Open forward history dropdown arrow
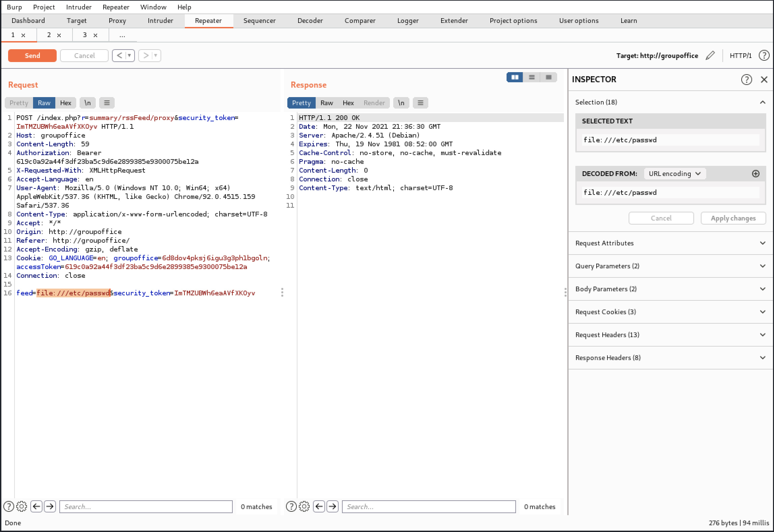This screenshot has height=532, width=774. 156,56
